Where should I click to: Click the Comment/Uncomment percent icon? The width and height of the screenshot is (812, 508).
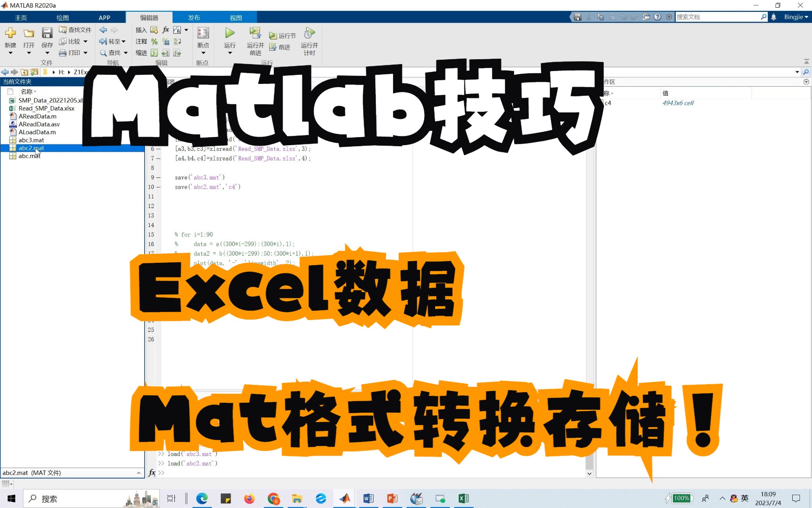click(x=155, y=41)
